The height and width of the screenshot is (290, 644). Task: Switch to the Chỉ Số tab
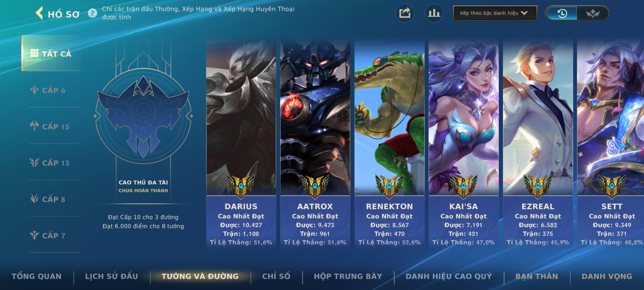click(276, 276)
